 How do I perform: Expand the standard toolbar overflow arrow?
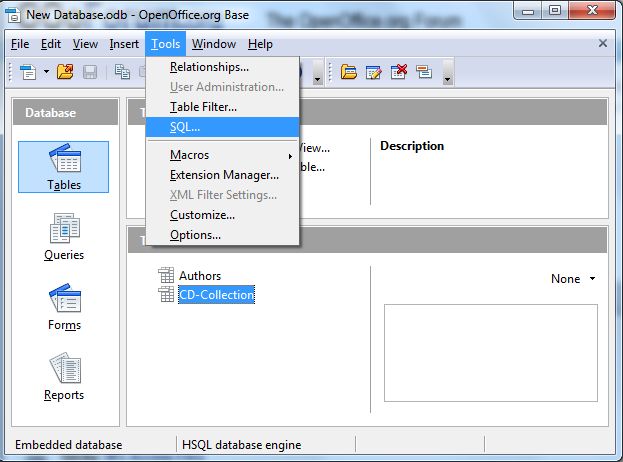point(317,72)
